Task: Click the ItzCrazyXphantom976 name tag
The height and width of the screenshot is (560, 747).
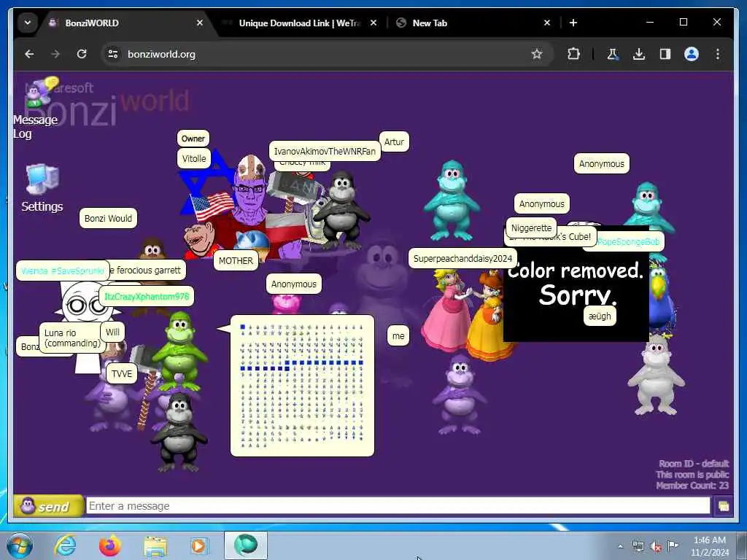Action: tap(147, 296)
